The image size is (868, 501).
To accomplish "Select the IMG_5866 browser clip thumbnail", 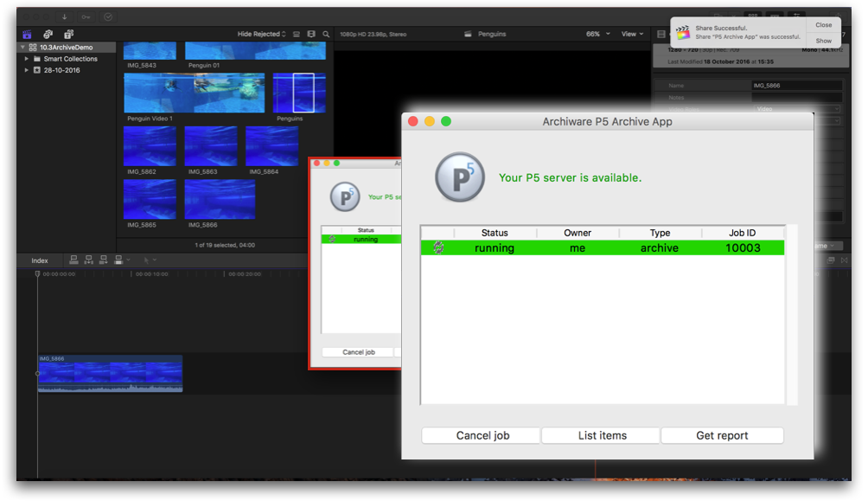I will point(220,200).
